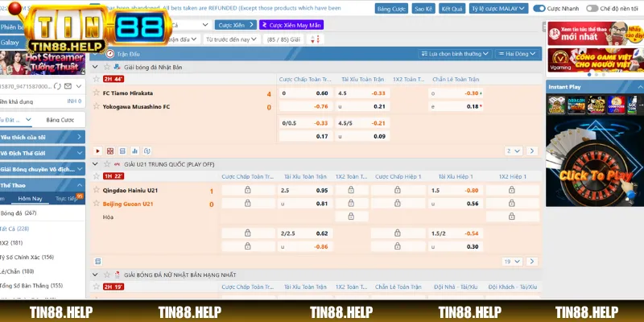The width and height of the screenshot is (644, 322).
Task: Open the more-markets dropdown showing 2
Action: [514, 151]
